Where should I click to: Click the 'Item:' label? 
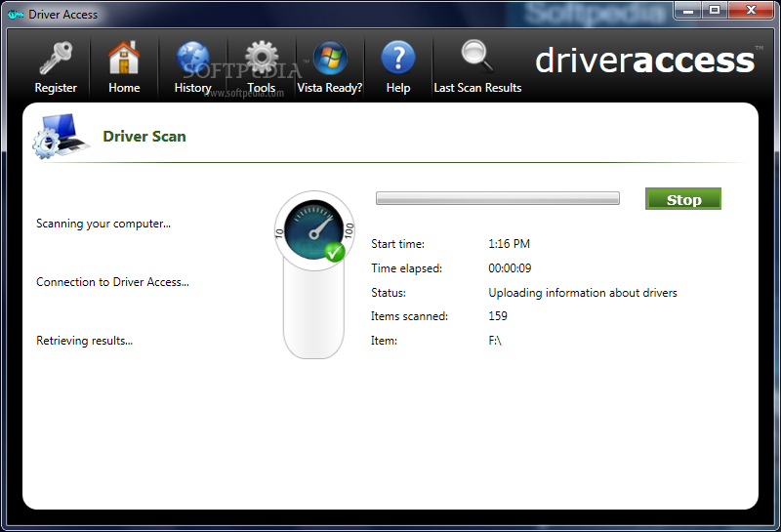coord(384,341)
